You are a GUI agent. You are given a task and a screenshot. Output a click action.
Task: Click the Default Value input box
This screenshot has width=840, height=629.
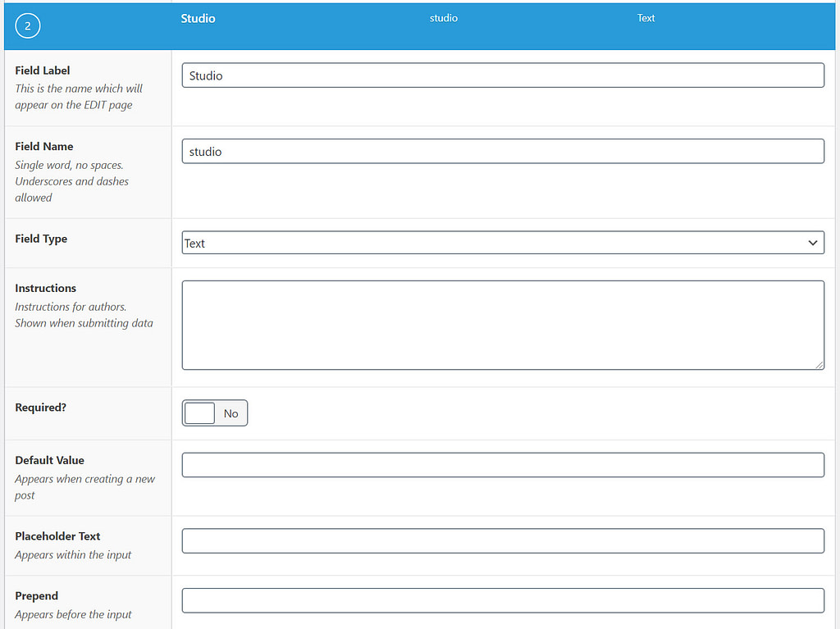pos(502,465)
